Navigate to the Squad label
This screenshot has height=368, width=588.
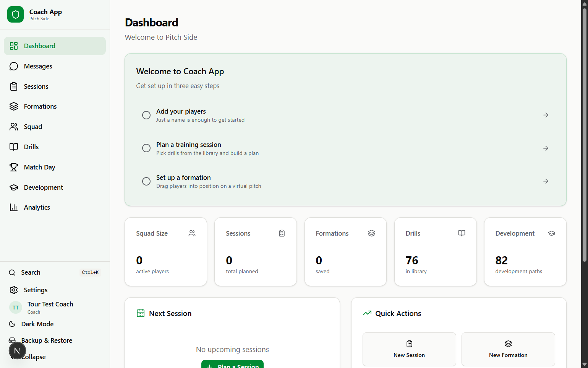(33, 127)
